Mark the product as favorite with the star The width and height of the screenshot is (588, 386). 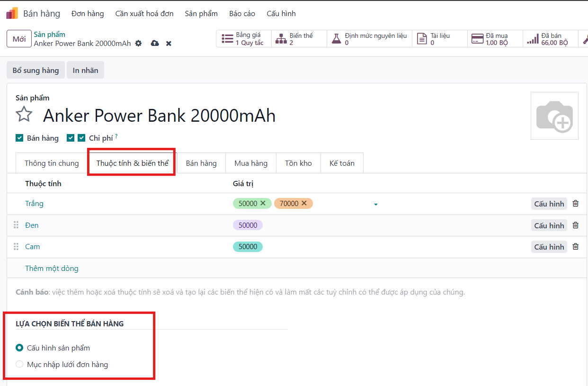click(24, 115)
